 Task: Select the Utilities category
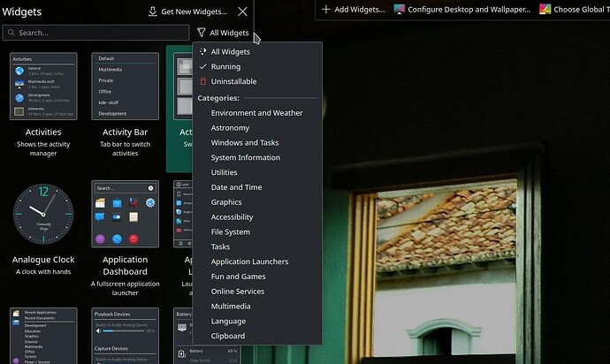pyautogui.click(x=256, y=172)
